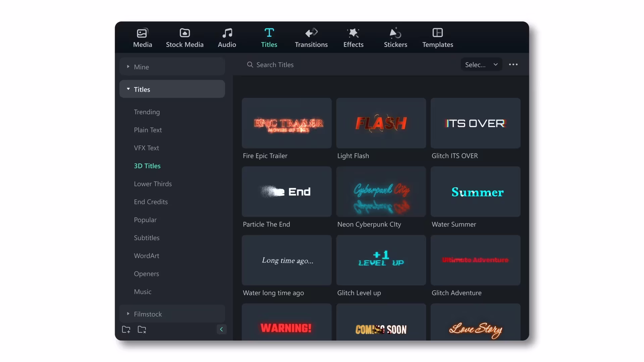Select the Water long time ago thumbnail
Screen dimensions: 644x362
[x=287, y=260]
